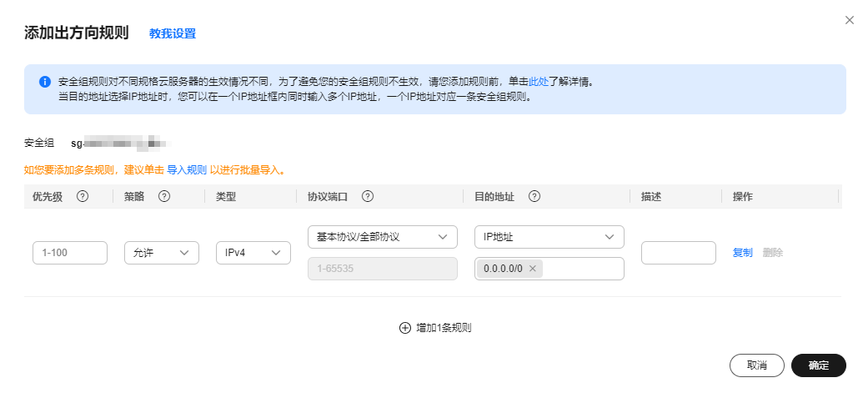Image resolution: width=868 pixels, height=398 pixels.
Task: Click the empty 描述 input field
Action: tap(679, 253)
